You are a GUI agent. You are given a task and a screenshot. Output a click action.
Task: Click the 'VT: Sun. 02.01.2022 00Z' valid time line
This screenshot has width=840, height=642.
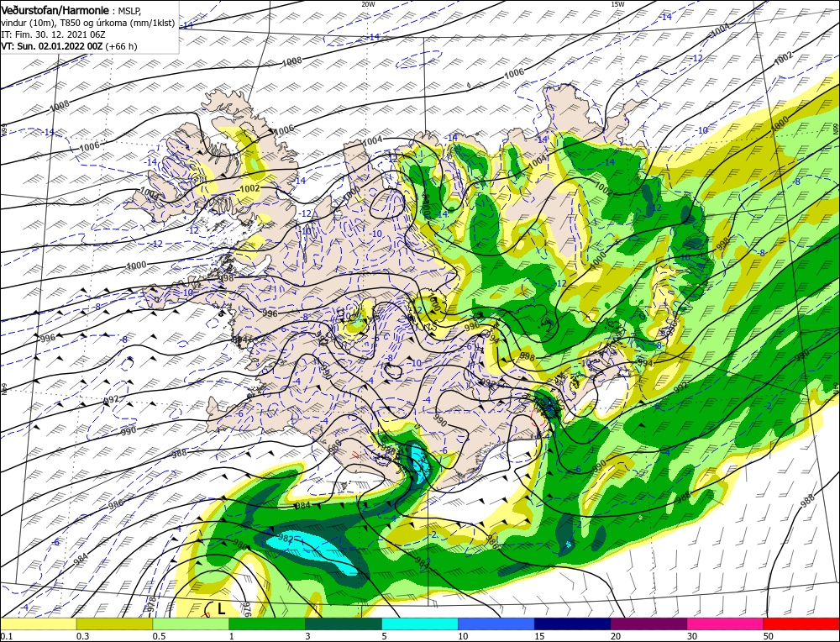(52, 46)
